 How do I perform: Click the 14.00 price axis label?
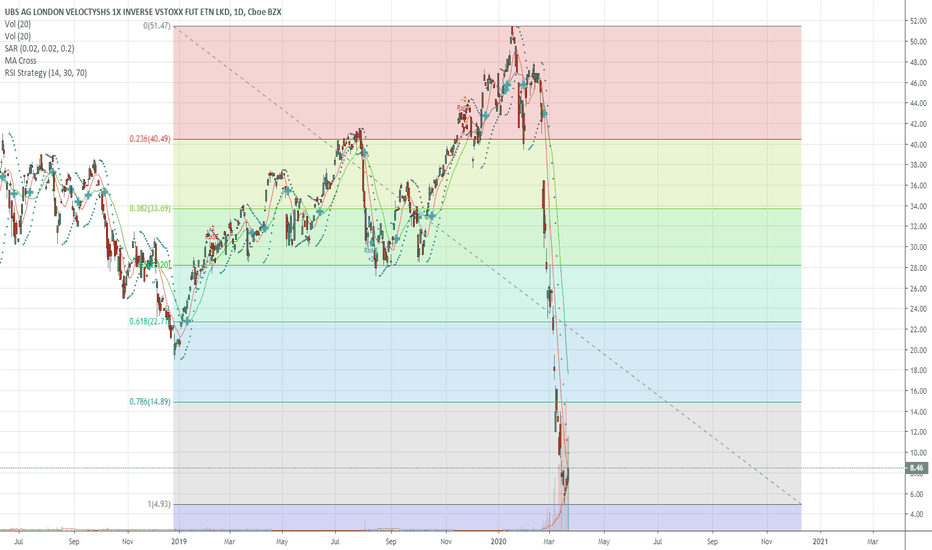point(918,412)
